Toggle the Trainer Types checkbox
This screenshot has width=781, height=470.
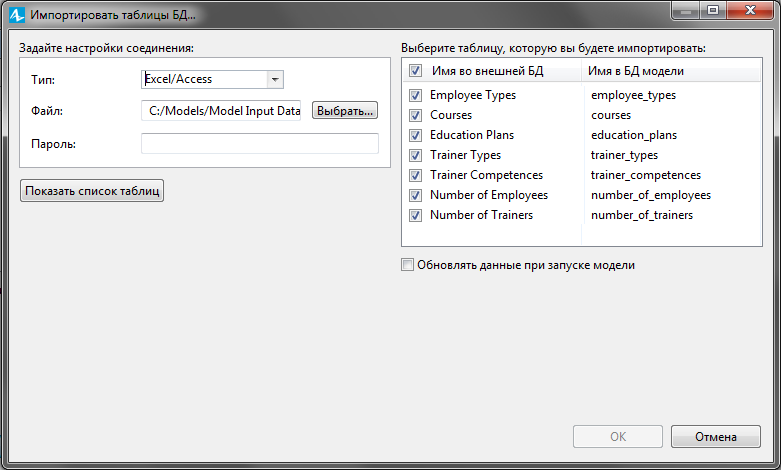point(415,155)
